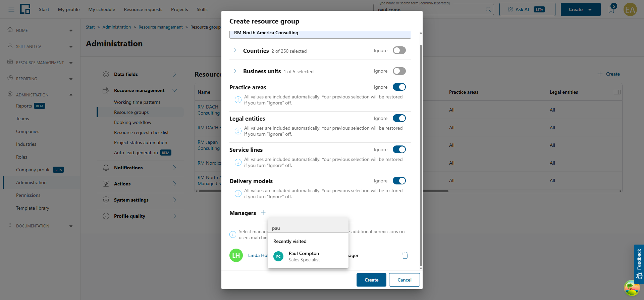Open Ask AI beta assistant

coord(527,9)
